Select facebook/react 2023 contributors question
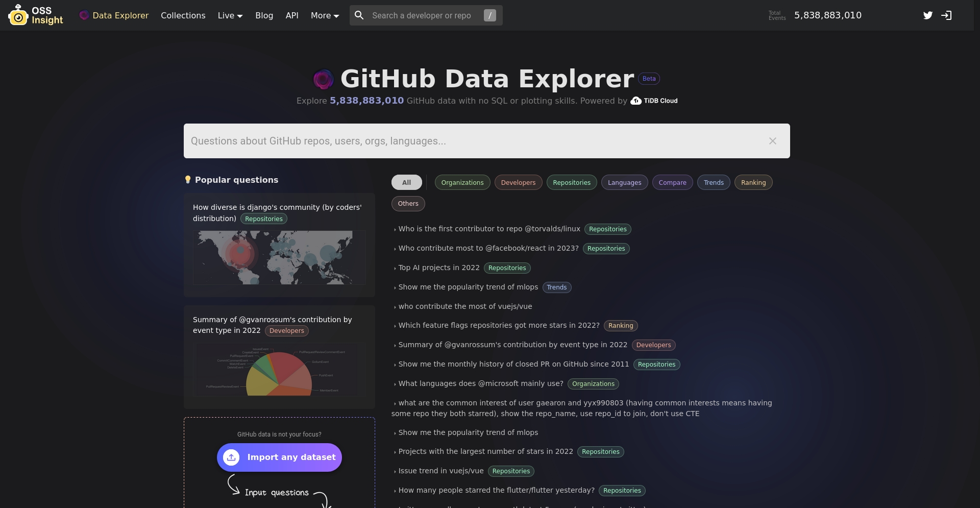The height and width of the screenshot is (508, 980). click(488, 248)
